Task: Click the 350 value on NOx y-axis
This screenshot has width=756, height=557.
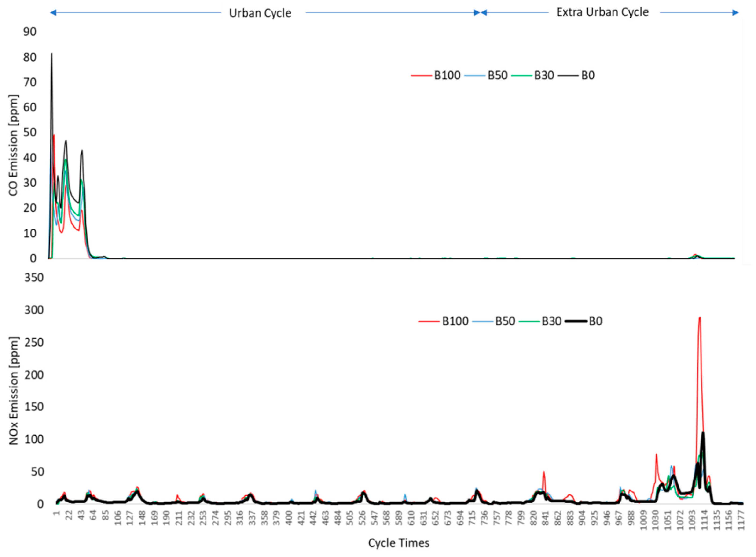Action: tap(34, 277)
